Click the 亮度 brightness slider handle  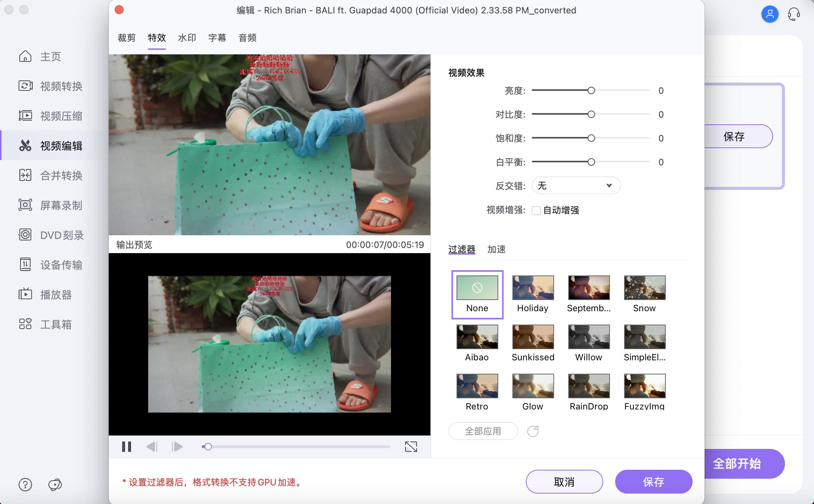click(x=592, y=90)
